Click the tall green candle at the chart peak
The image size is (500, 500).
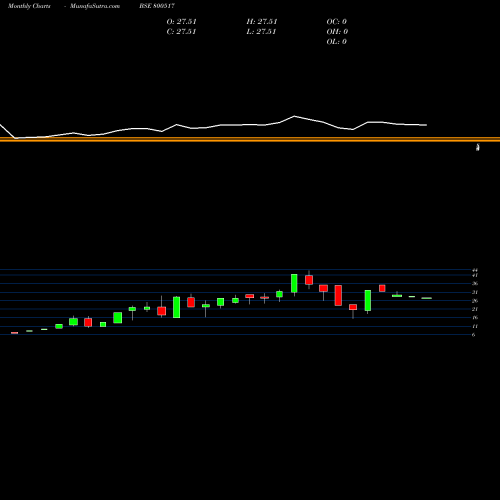294,283
